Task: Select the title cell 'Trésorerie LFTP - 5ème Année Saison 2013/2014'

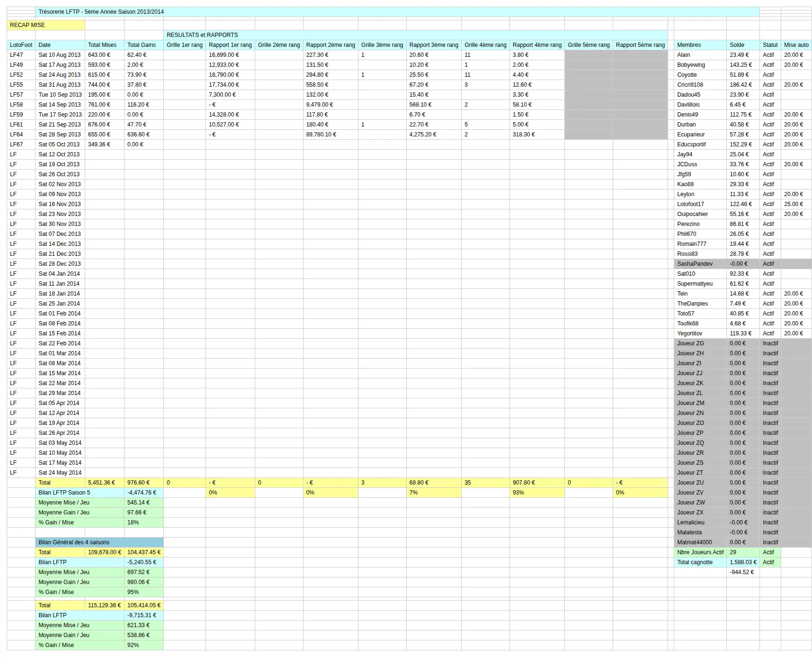Action: click(397, 12)
